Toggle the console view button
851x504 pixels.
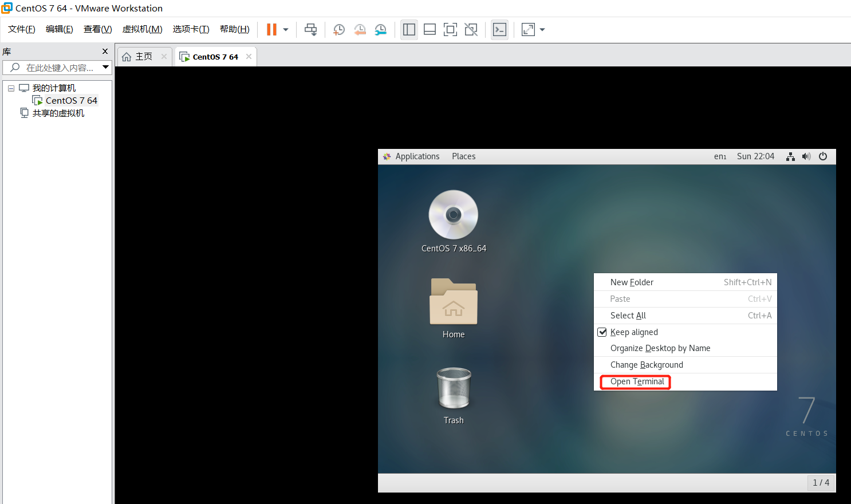[499, 29]
